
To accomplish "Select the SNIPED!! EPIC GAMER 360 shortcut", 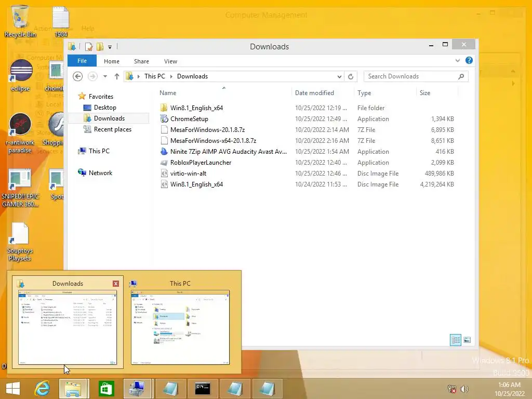I will point(20,188).
